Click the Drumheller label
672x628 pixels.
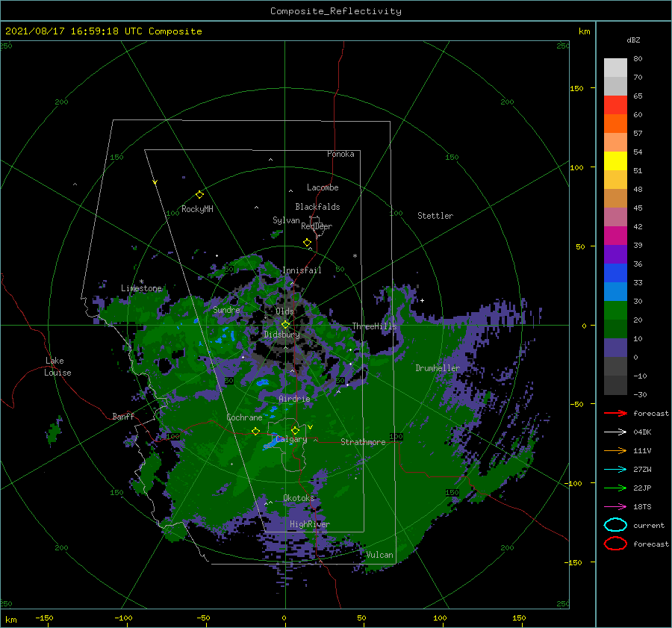pos(438,368)
